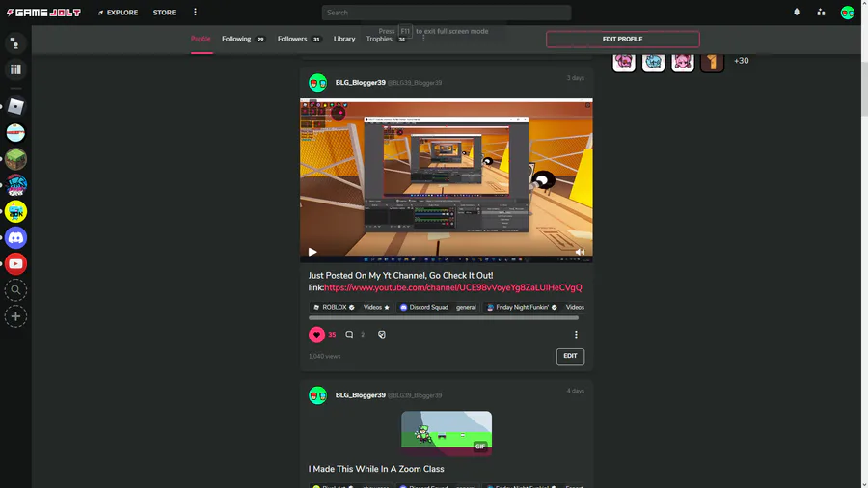Screen dimensions: 868x488
Task: Open BLG_Blogger39 name on 3 days post
Action: [361, 82]
